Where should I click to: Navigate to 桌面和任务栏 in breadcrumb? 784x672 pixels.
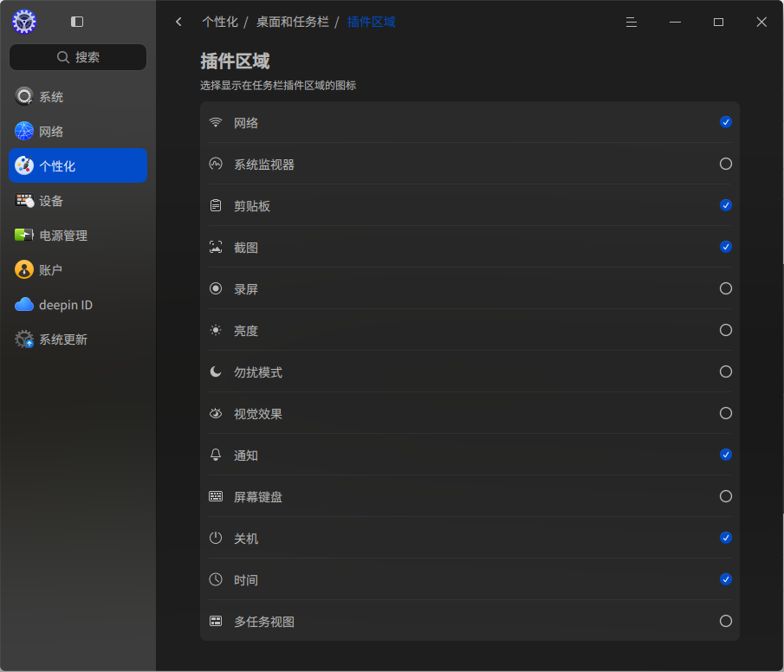tap(293, 22)
